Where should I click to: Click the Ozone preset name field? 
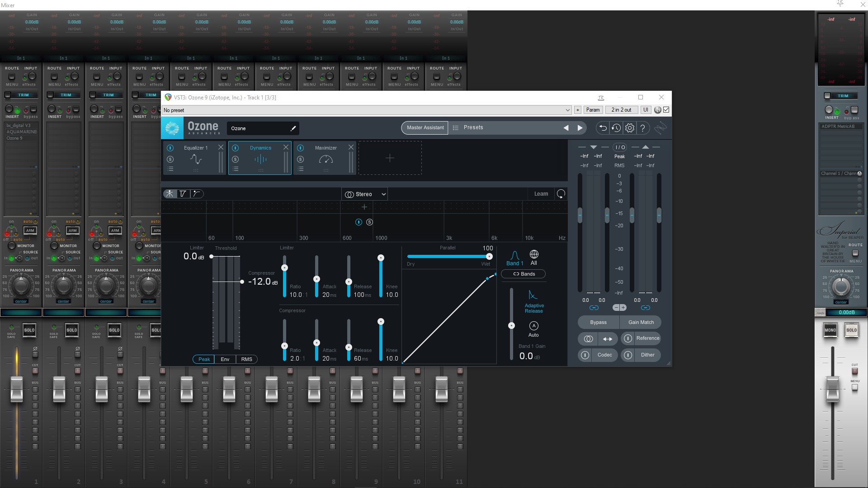(263, 128)
